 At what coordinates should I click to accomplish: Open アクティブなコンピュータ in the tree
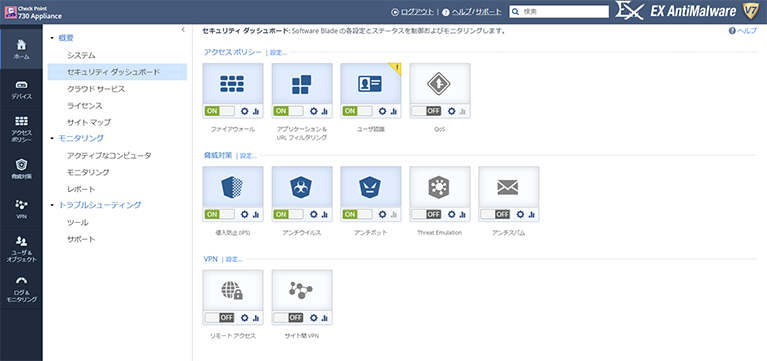tap(109, 156)
